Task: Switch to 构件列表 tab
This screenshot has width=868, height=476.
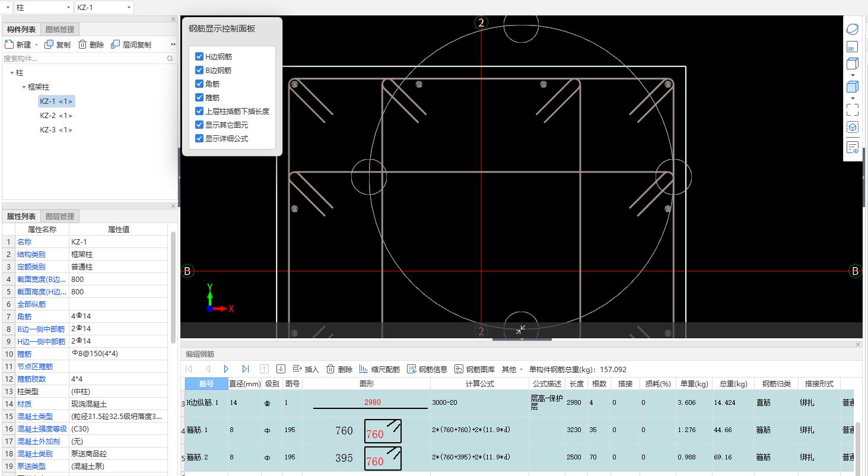Action: [x=21, y=30]
